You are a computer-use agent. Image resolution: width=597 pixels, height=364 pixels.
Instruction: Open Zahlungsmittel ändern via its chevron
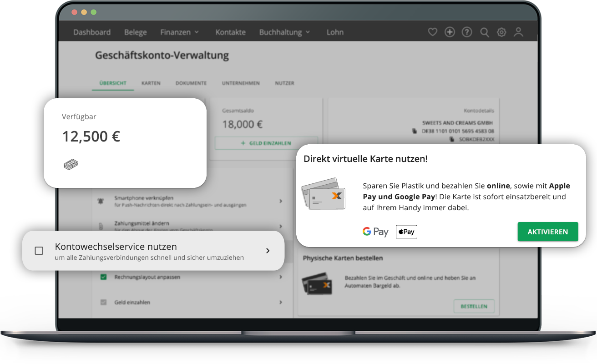click(x=281, y=226)
